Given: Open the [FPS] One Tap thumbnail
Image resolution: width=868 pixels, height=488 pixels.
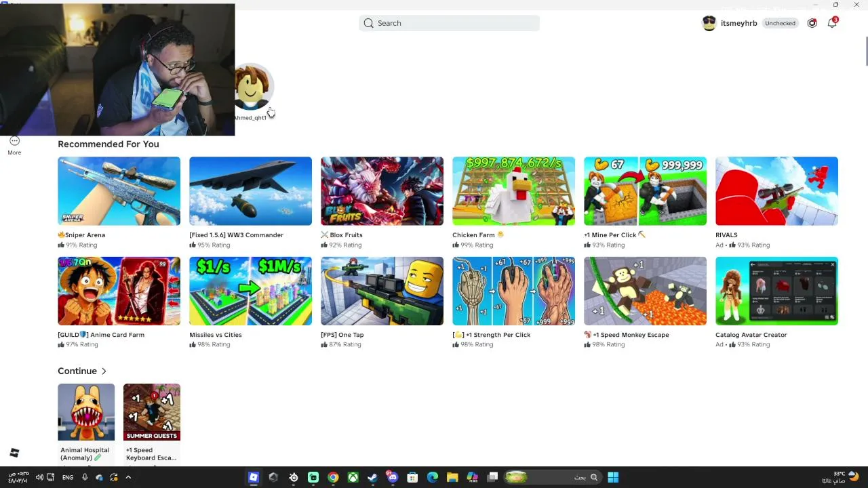Looking at the screenshot, I should click(382, 291).
